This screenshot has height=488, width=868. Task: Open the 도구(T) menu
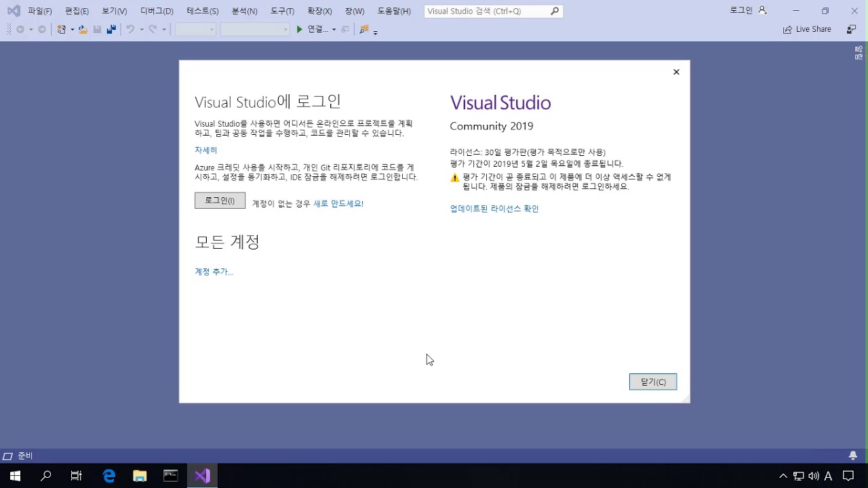(282, 11)
